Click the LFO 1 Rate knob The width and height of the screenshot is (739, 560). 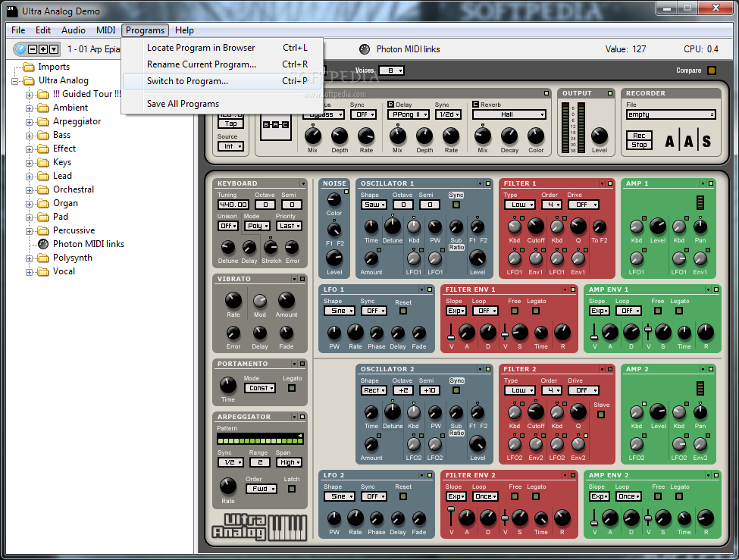pos(355,333)
